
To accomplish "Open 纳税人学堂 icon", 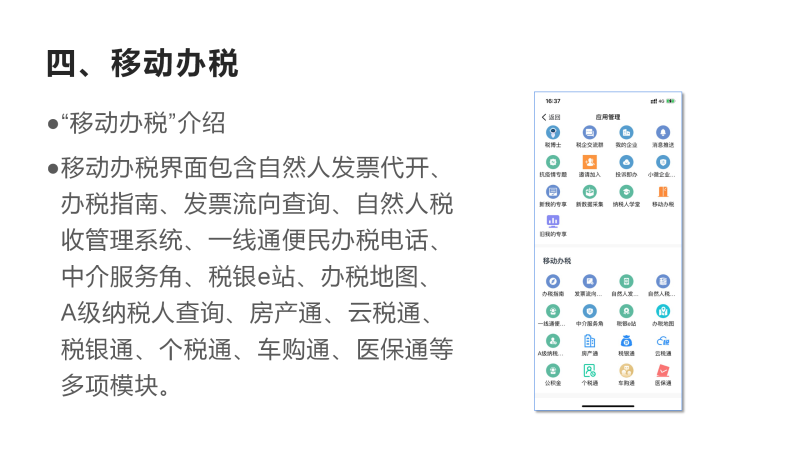I will (x=626, y=192).
